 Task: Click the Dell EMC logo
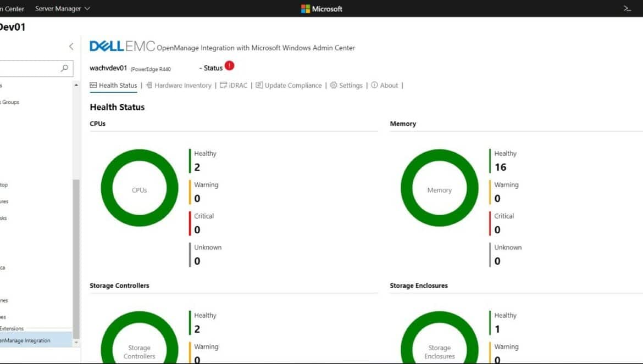pos(122,46)
